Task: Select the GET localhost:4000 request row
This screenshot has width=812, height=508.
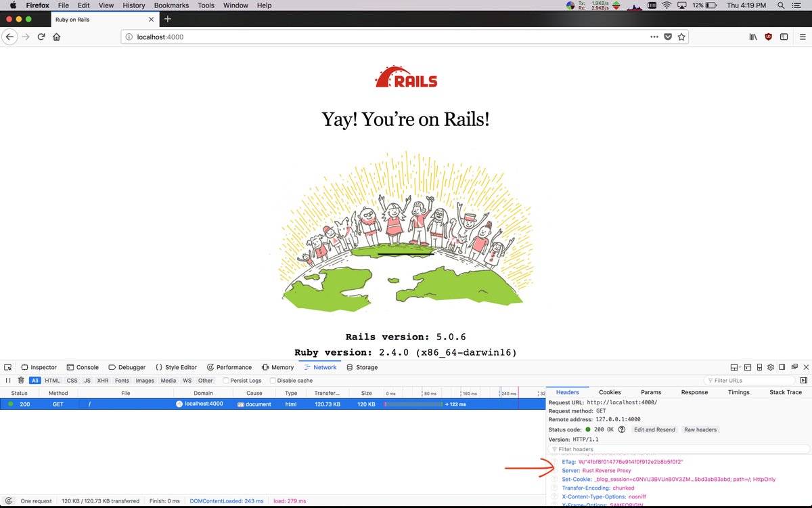Action: point(273,404)
